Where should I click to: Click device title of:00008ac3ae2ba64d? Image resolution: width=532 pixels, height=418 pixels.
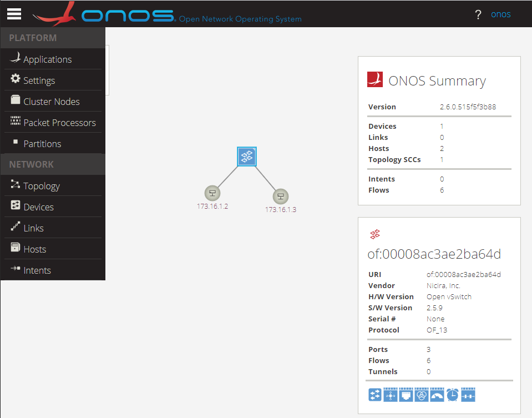click(x=434, y=254)
